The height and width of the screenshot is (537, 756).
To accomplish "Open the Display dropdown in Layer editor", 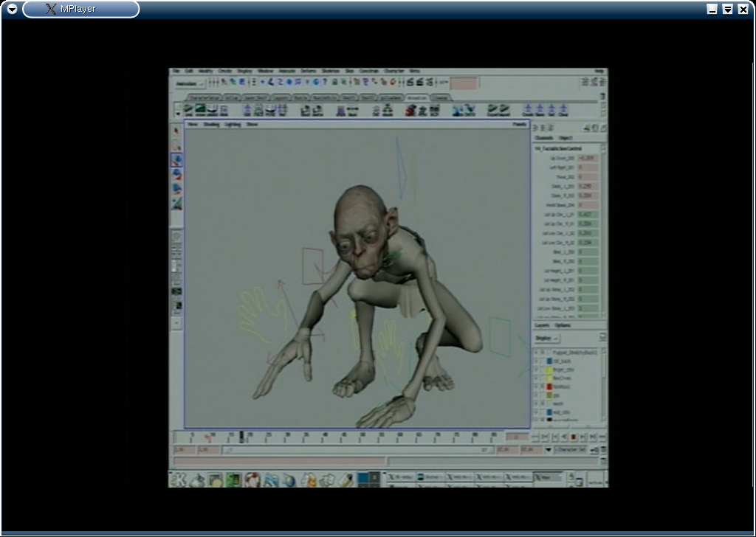I will [x=547, y=338].
